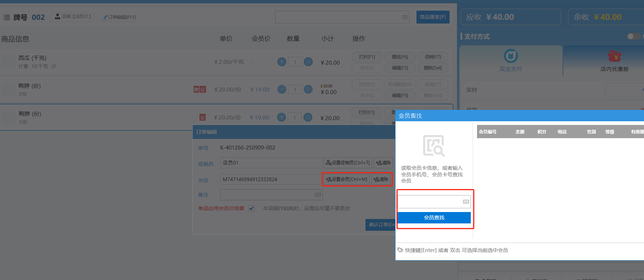Toggle 单品应用会员价结算 checkbox
The height and width of the screenshot is (280, 644).
coord(251,208)
